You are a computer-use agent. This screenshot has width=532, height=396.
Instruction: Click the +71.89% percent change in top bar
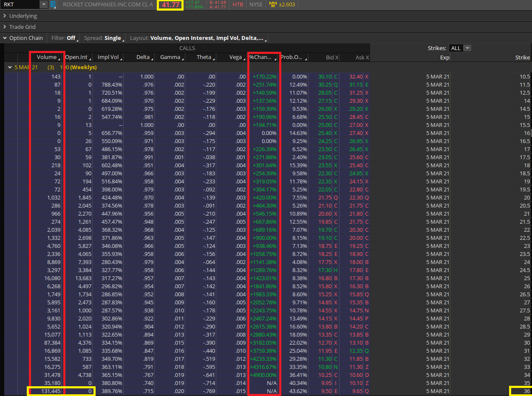[x=194, y=7]
